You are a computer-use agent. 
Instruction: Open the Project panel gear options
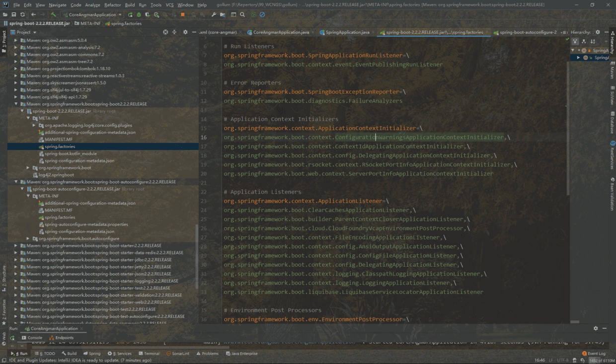(x=185, y=32)
